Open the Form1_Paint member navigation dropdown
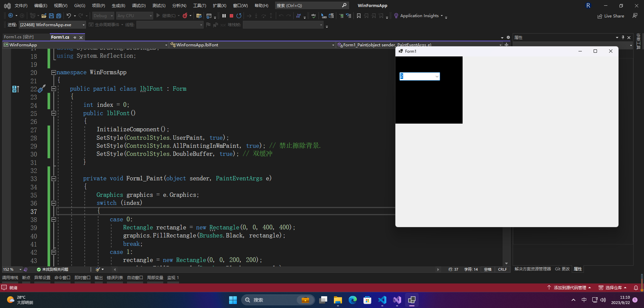The height and width of the screenshot is (308, 644). click(x=419, y=45)
